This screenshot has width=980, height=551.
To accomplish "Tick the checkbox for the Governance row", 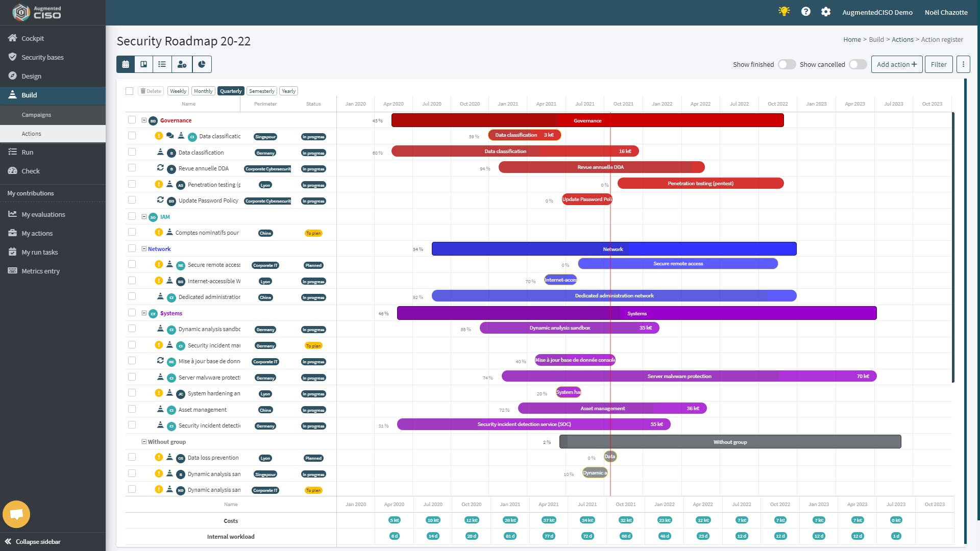I will [x=132, y=120].
